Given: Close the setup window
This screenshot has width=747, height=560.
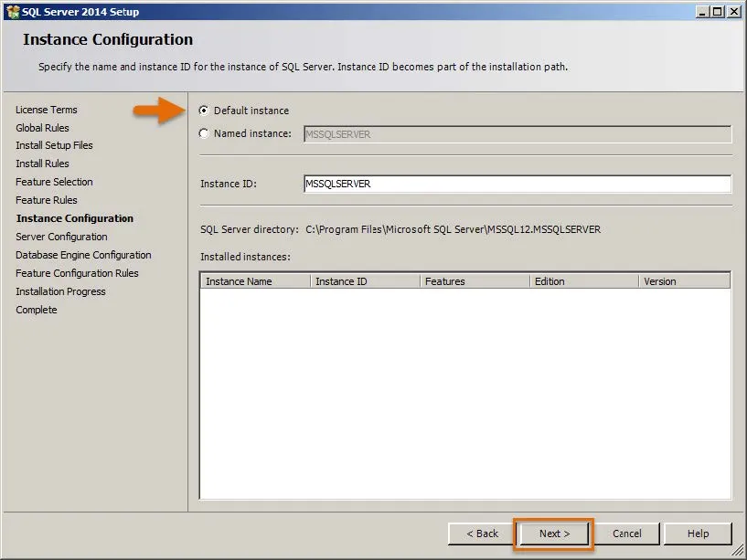Looking at the screenshot, I should [734, 12].
